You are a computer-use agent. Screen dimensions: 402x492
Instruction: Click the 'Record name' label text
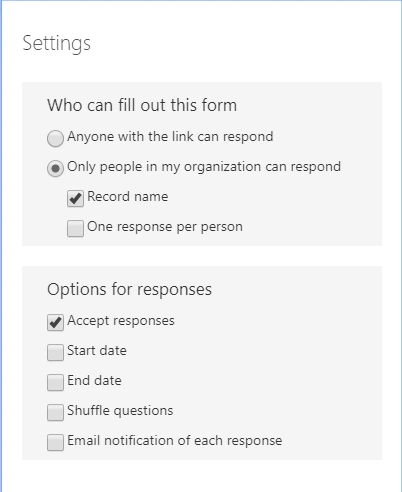(128, 197)
